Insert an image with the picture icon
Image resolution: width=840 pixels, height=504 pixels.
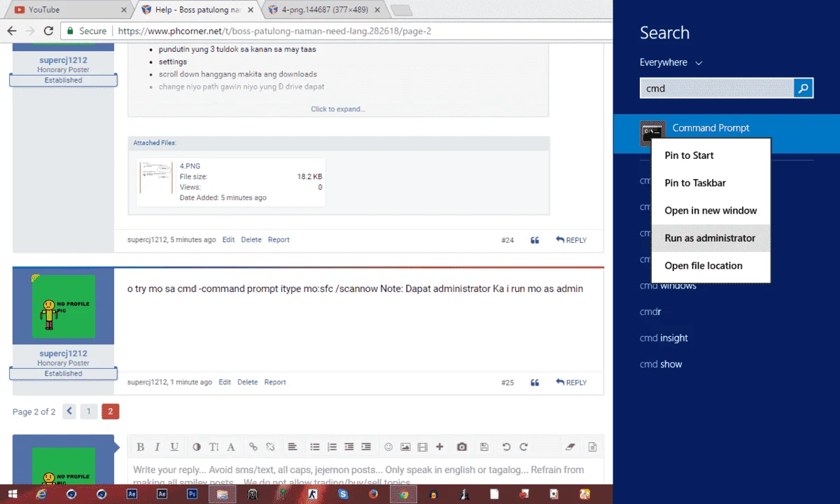[x=405, y=447]
